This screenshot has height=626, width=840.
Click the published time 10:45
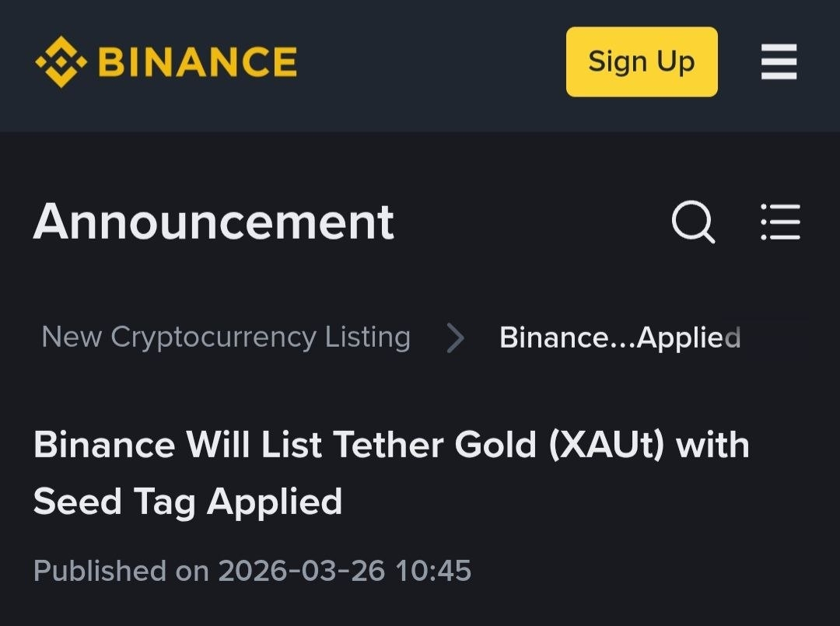(433, 571)
